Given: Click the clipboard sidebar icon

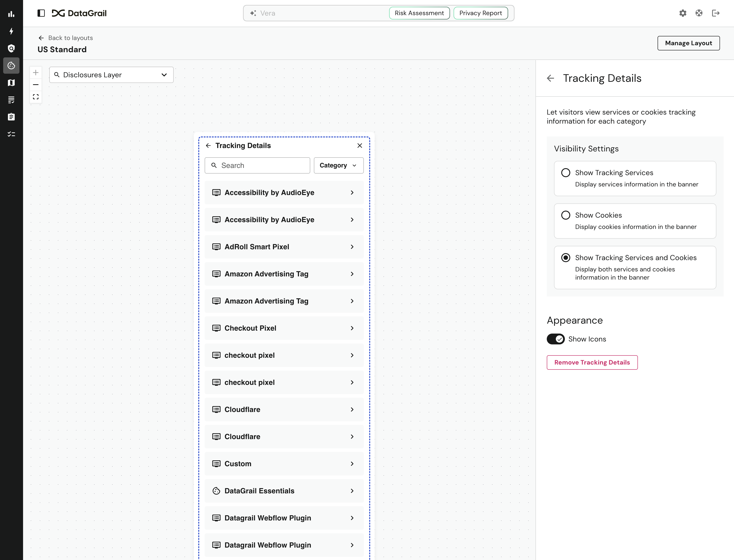Looking at the screenshot, I should click(x=11, y=117).
